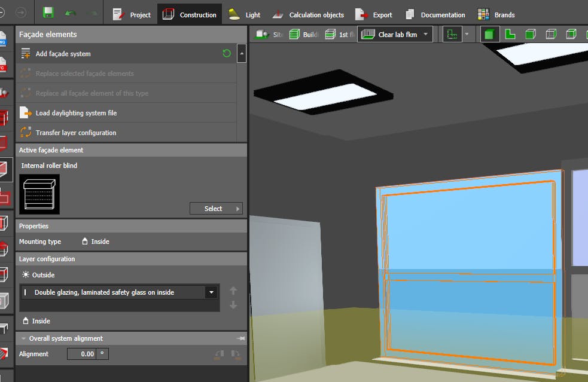Click the grey cube sidebar icon
Viewport: 588px width, 382px height.
(x=4, y=300)
